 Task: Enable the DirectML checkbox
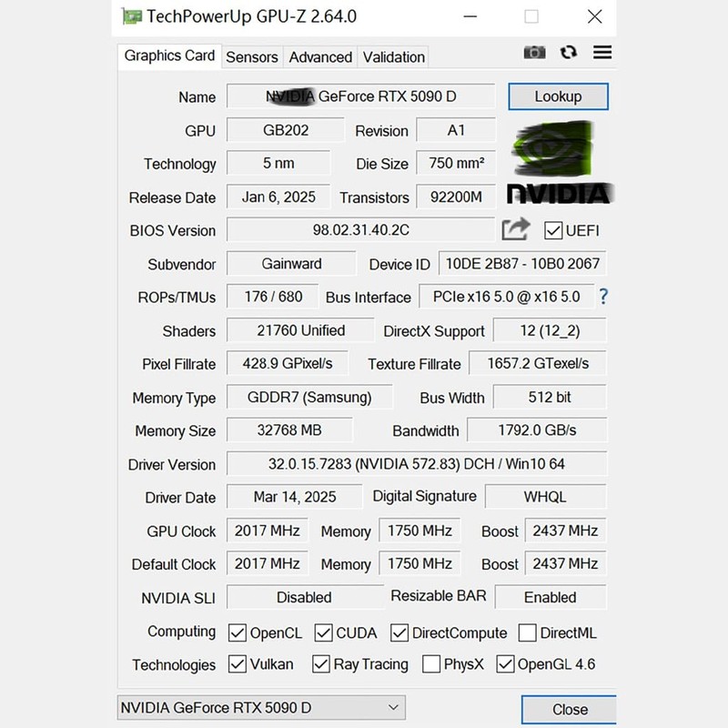coord(527,632)
